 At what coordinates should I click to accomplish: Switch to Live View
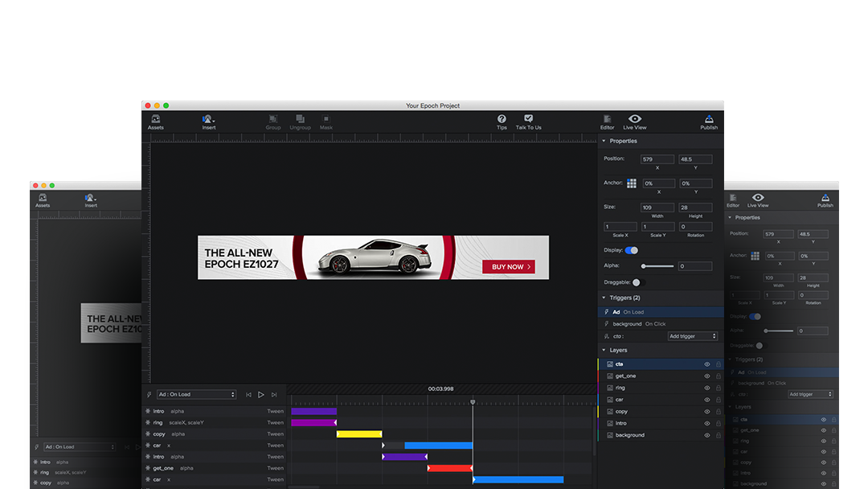pyautogui.click(x=634, y=122)
